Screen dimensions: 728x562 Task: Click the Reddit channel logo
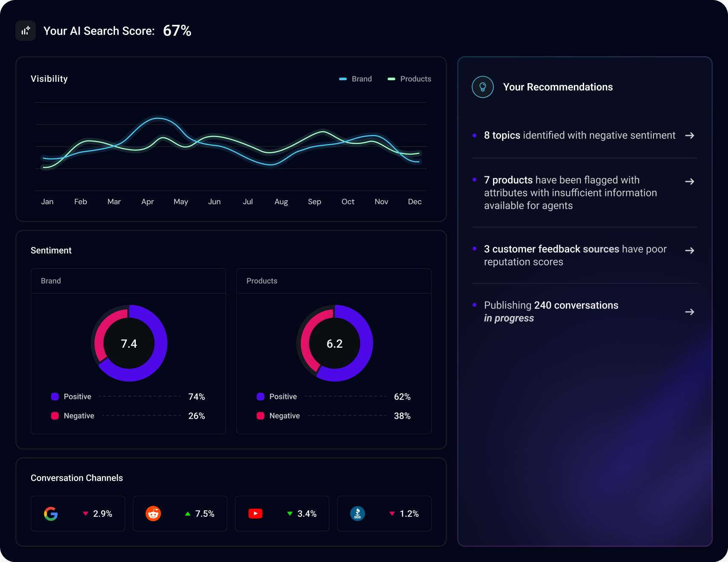tap(153, 513)
